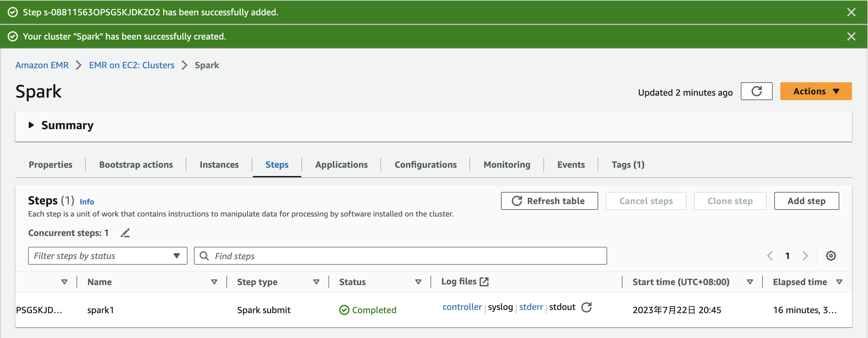Click the Spark submit step type cell

point(263,310)
